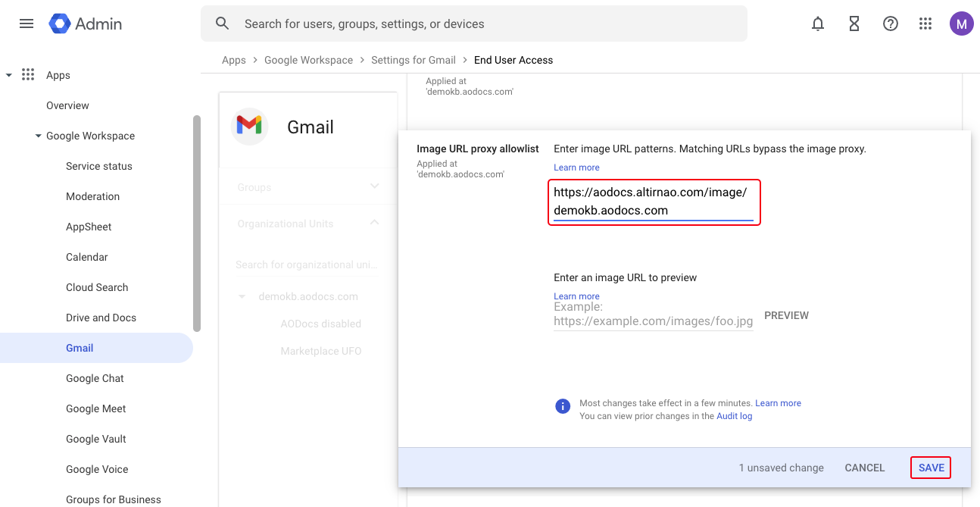Open Google Chat in the sidebar
980x507 pixels.
coord(95,378)
